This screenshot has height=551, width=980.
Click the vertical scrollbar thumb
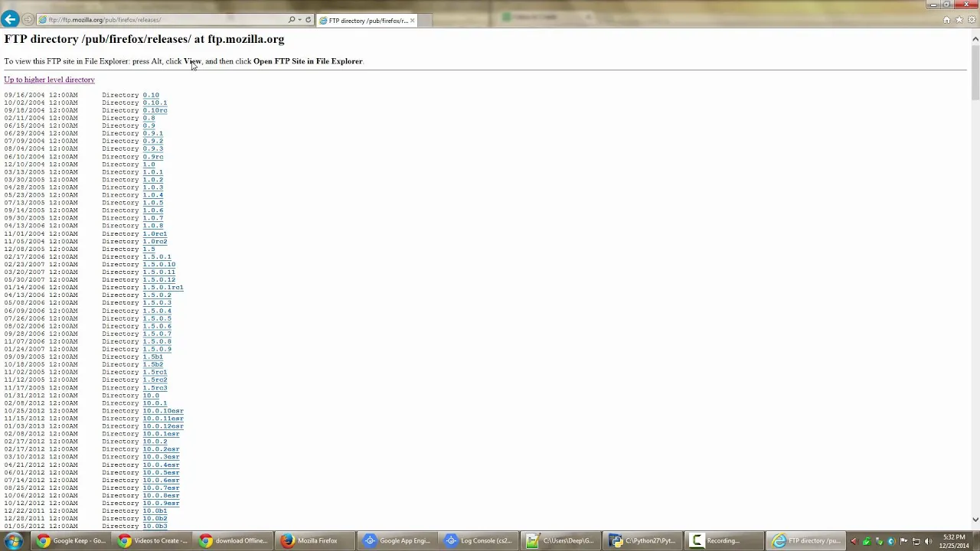coord(975,71)
